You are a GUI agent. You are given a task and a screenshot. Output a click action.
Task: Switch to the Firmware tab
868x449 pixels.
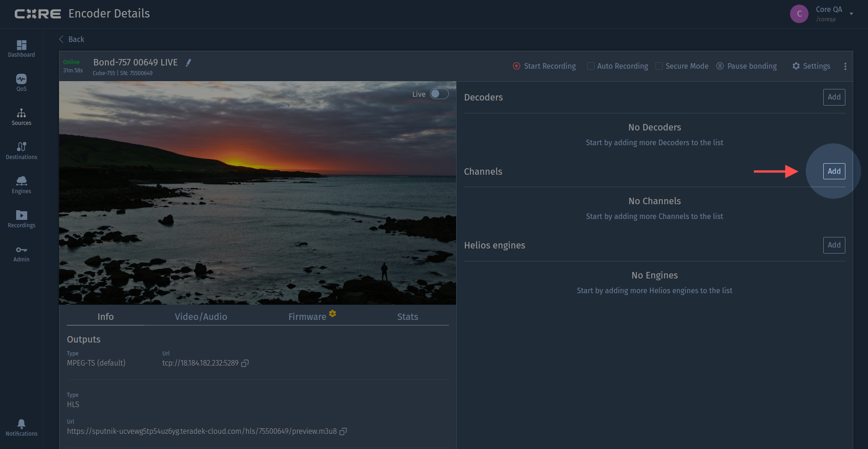tap(307, 317)
